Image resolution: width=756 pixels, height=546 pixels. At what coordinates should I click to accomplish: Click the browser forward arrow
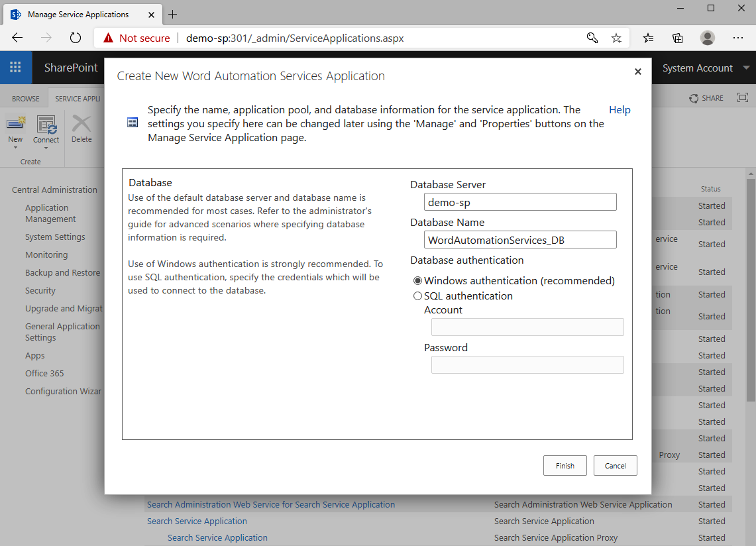click(x=46, y=38)
